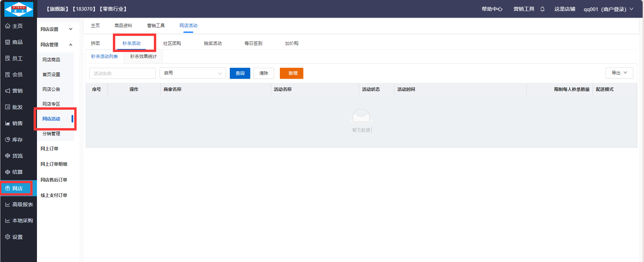Click the 清除 button
644x262 pixels.
tap(264, 73)
